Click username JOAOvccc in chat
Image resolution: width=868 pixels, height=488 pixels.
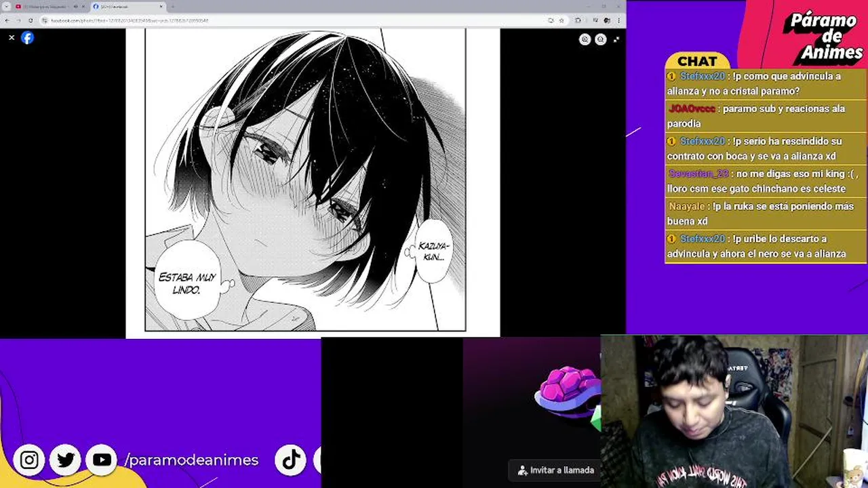coord(692,108)
